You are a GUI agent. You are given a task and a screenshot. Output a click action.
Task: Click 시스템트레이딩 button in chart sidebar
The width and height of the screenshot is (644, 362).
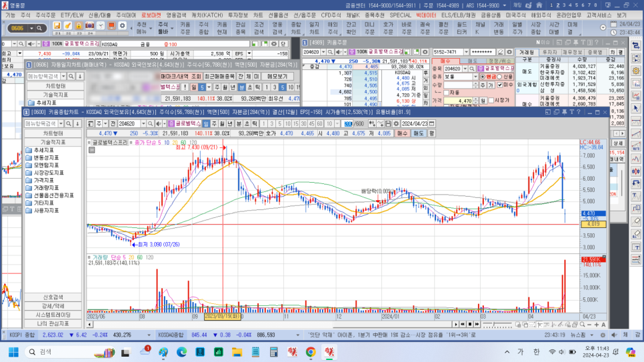(x=53, y=315)
